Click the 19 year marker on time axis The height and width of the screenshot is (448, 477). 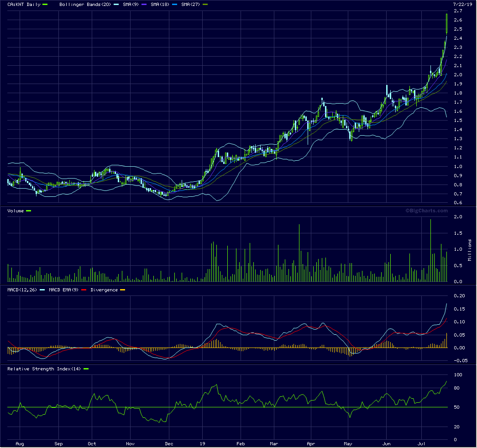(x=203, y=443)
